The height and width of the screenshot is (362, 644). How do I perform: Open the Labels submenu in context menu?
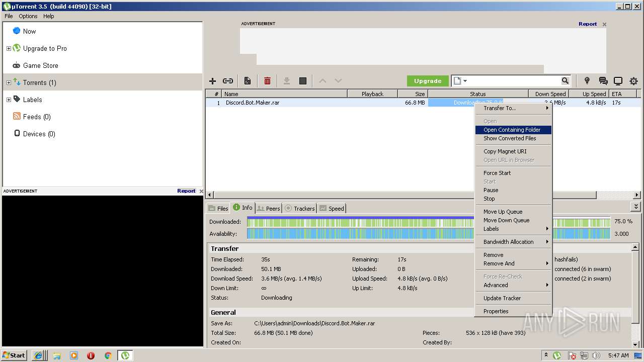[x=513, y=229]
